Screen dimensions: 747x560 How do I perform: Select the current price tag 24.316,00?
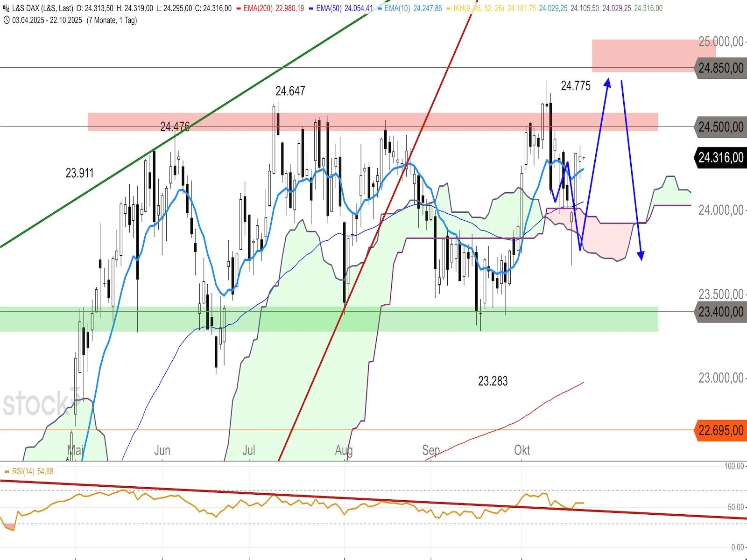[720, 158]
